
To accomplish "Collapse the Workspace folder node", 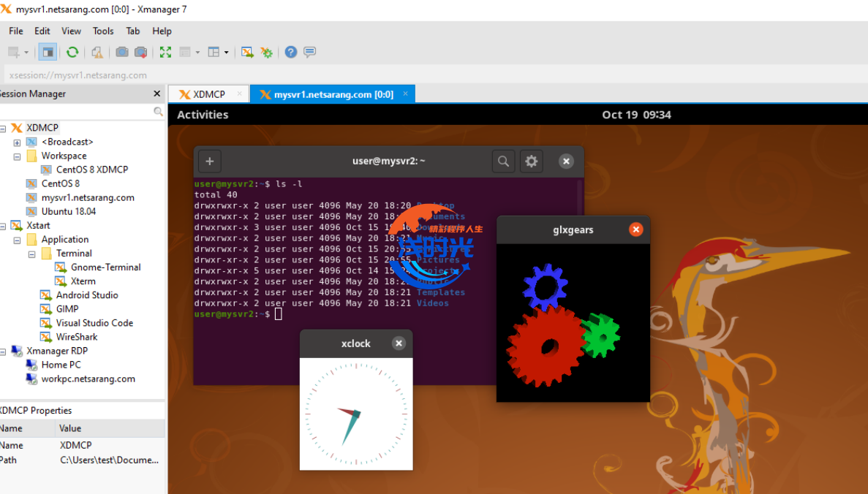I will (x=17, y=156).
